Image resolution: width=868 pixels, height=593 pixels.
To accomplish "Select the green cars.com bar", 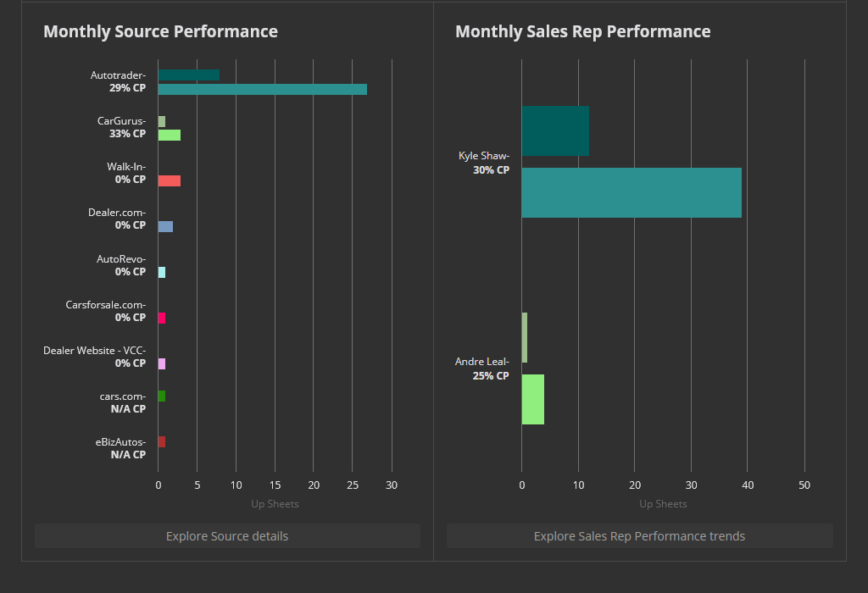I will pyautogui.click(x=162, y=396).
